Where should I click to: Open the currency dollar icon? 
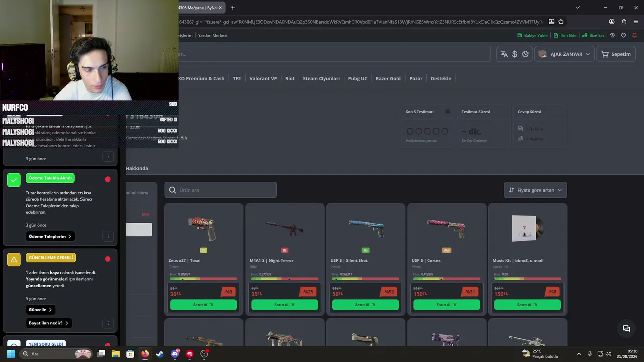coord(515,54)
